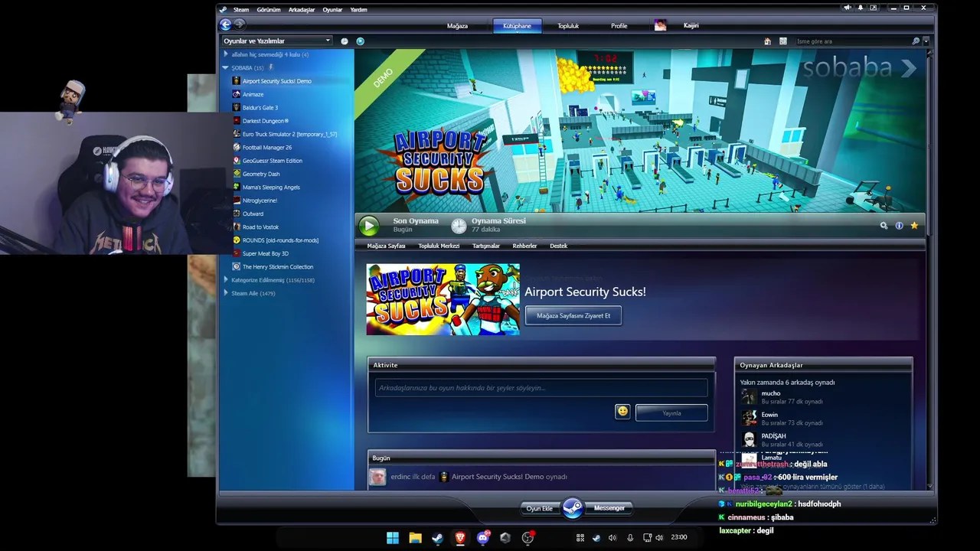Go forward with the Steam forward arrow
The width and height of the screenshot is (980, 551).
point(239,25)
